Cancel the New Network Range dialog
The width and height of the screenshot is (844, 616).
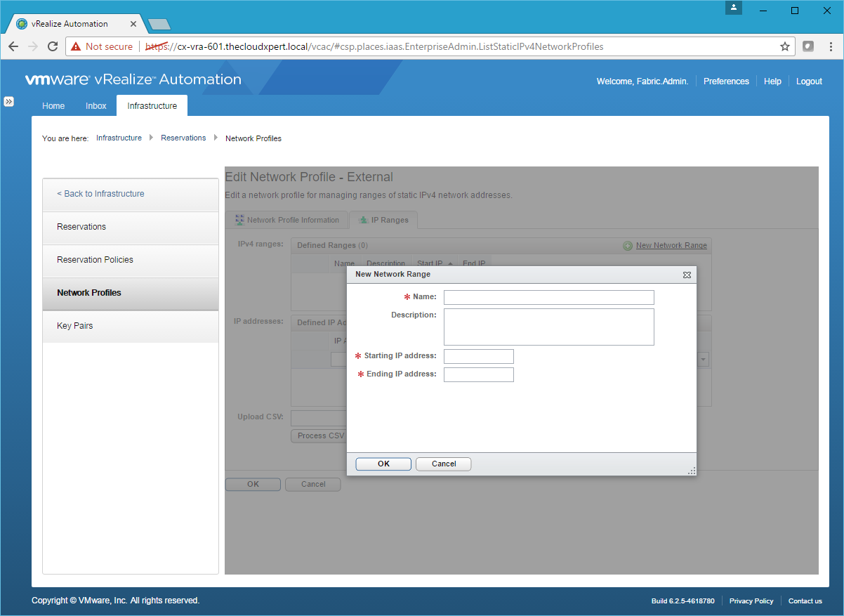point(443,464)
